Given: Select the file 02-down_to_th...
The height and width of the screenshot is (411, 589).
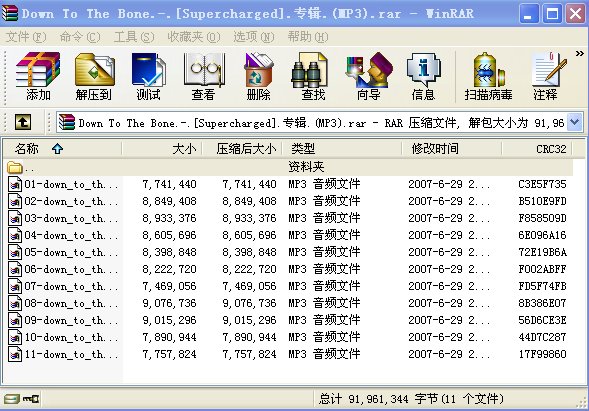Looking at the screenshot, I should 289,201.
